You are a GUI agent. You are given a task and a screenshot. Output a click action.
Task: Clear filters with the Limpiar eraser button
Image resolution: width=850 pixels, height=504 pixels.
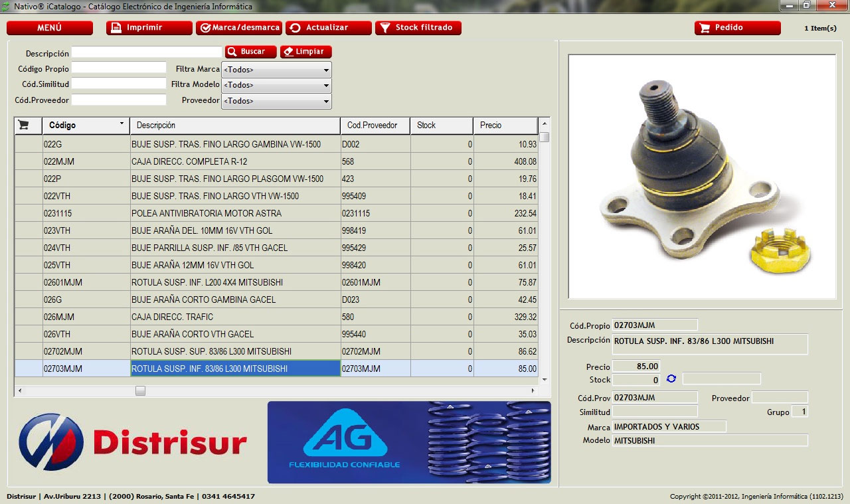pos(305,52)
